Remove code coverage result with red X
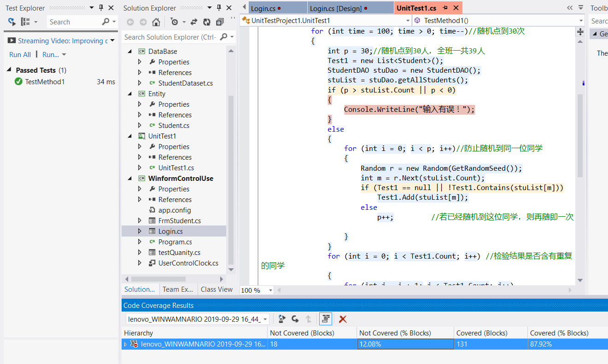608x364 pixels. click(343, 319)
